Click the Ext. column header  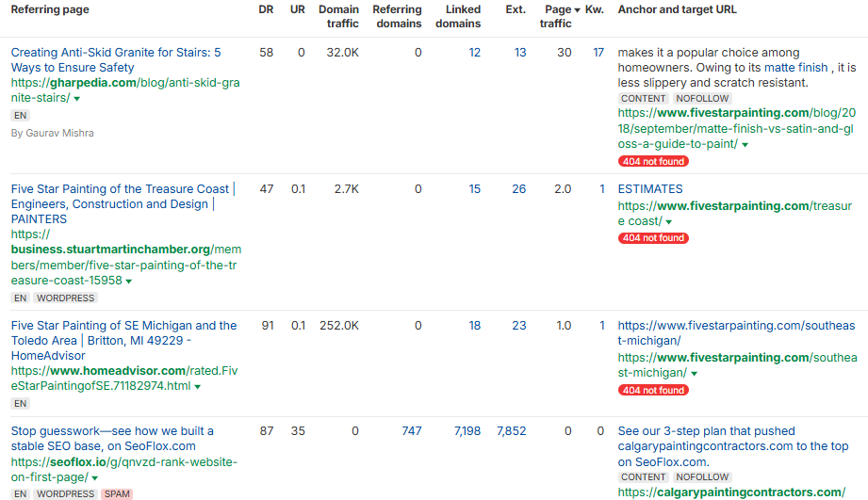coord(516,9)
